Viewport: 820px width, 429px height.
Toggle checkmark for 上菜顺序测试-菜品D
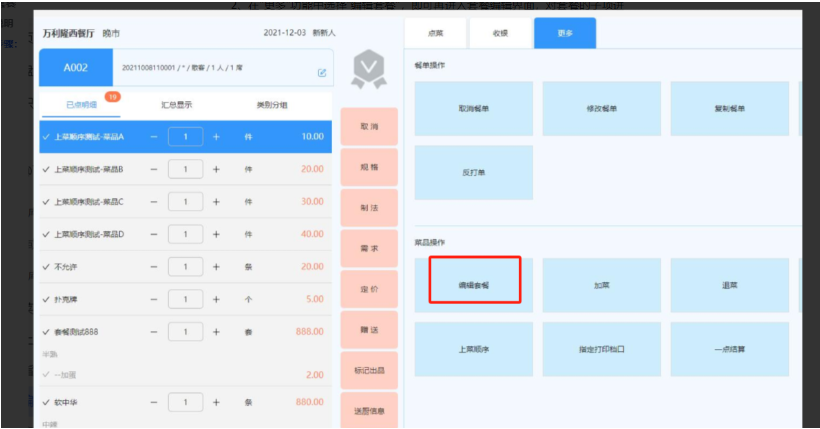pos(46,234)
